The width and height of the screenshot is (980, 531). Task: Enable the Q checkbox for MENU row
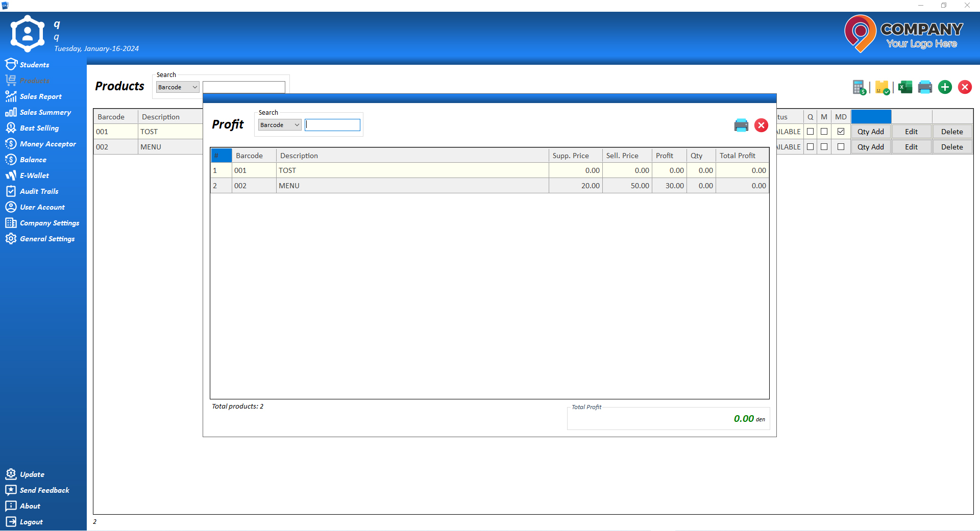811,146
